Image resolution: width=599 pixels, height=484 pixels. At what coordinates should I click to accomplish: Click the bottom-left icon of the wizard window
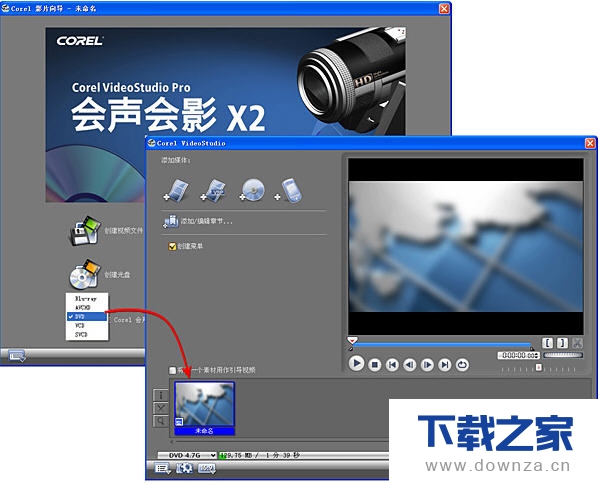16,356
